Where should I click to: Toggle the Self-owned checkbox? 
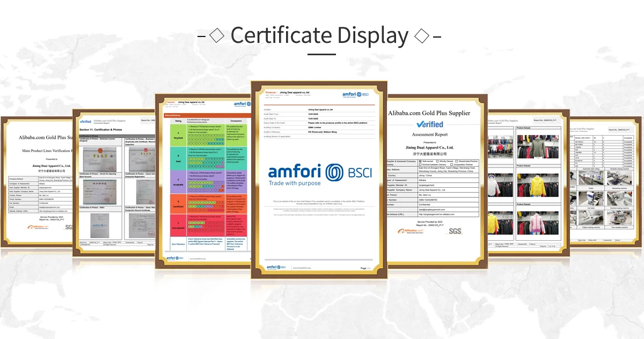pos(420,161)
